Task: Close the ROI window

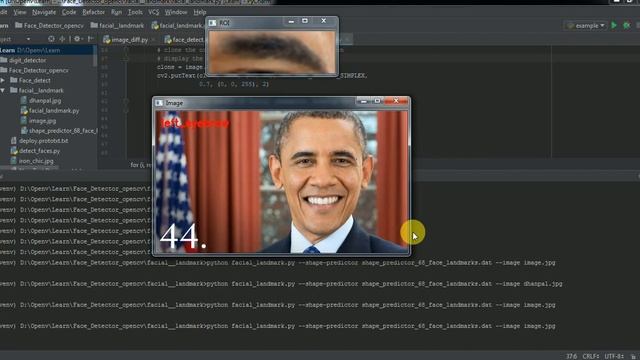Action: pyautogui.click(x=324, y=21)
